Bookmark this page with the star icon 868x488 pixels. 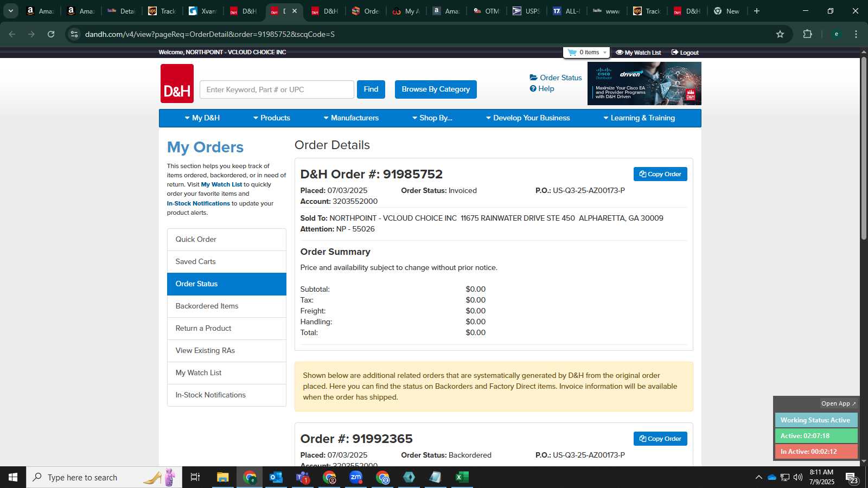[x=780, y=34]
